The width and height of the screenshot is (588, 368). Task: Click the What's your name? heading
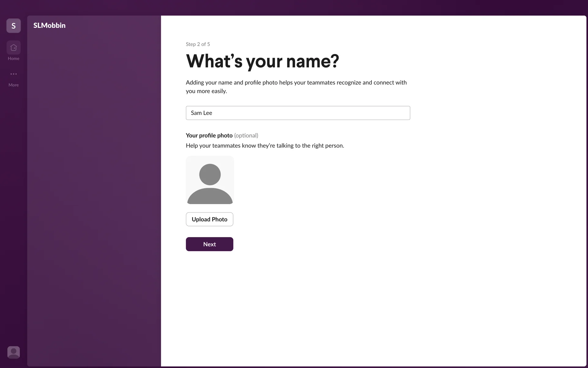(x=262, y=61)
